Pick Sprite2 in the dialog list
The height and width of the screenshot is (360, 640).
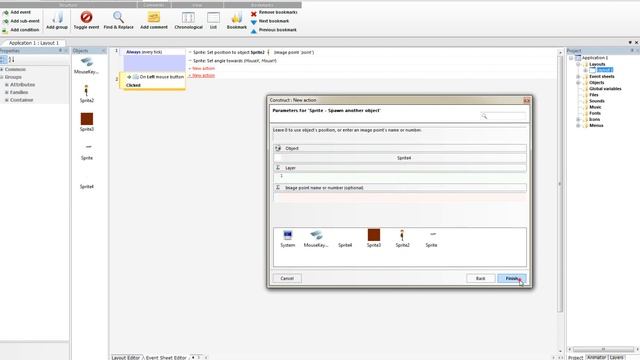402,238
